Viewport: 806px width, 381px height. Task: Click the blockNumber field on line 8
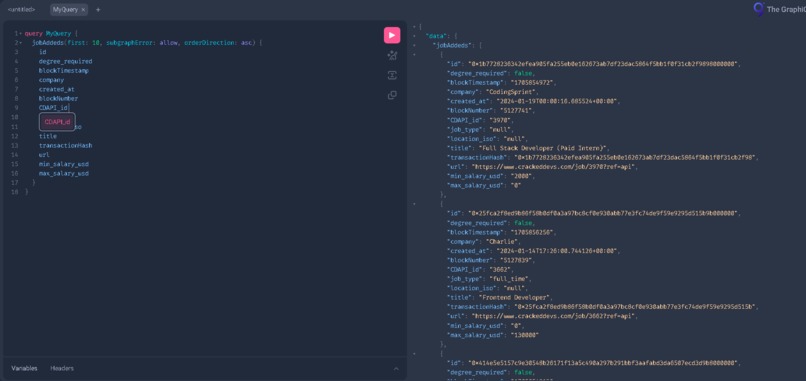click(58, 98)
